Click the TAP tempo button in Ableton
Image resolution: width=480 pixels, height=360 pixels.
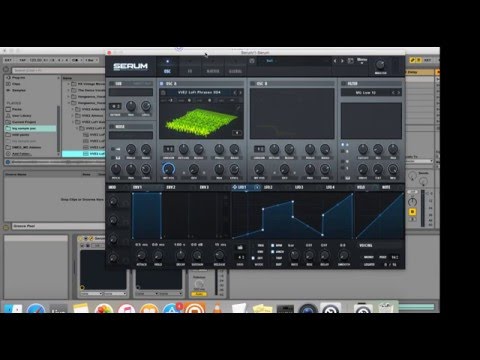[x=23, y=60]
